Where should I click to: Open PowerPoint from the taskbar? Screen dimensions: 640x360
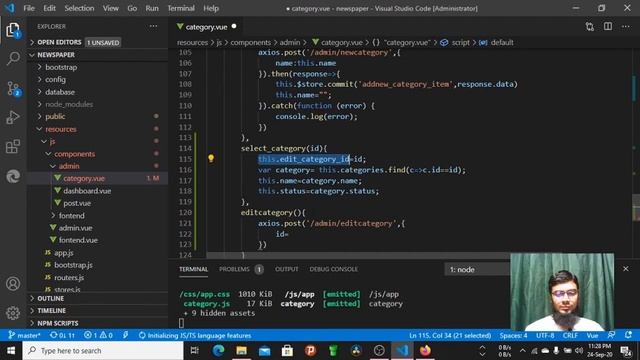pos(310,351)
